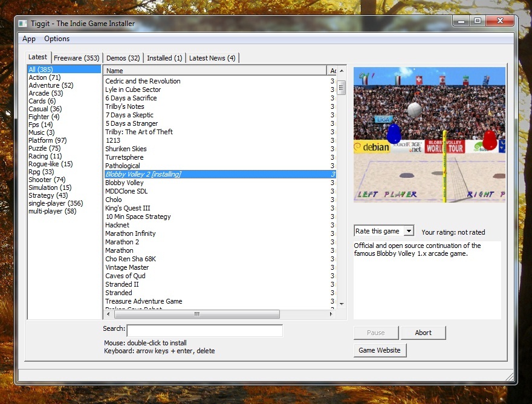
Task: Select the Rogue-like (15) category
Action: click(64, 164)
